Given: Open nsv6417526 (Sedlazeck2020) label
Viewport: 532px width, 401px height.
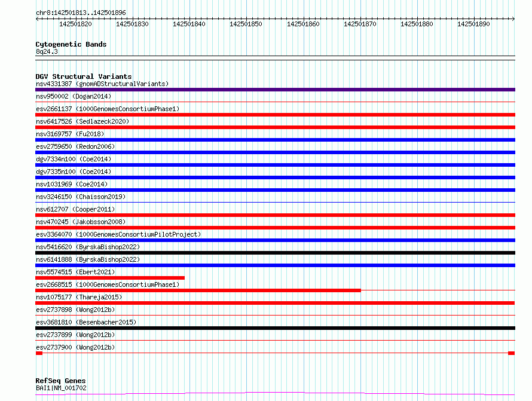Looking at the screenshot, I should pyautogui.click(x=82, y=121).
